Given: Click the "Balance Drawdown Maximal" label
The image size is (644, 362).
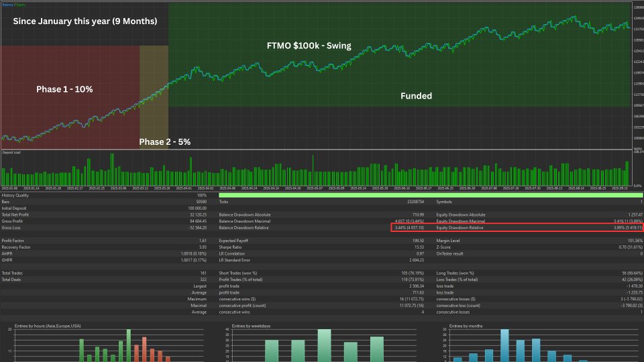Looking at the screenshot, I should 245,222.
